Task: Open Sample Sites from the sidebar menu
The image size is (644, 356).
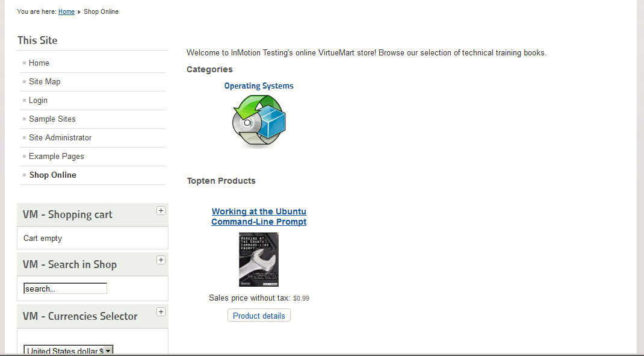Action: pos(52,119)
